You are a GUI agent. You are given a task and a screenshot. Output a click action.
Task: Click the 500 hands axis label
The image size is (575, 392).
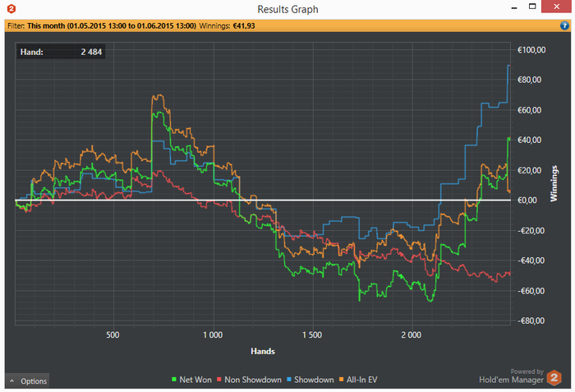113,334
